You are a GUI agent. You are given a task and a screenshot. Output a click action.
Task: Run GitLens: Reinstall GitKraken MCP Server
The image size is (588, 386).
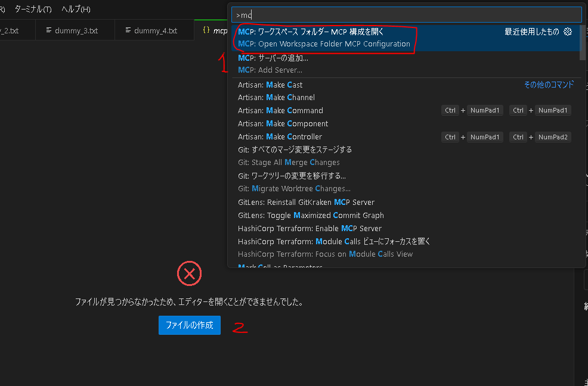(406, 203)
